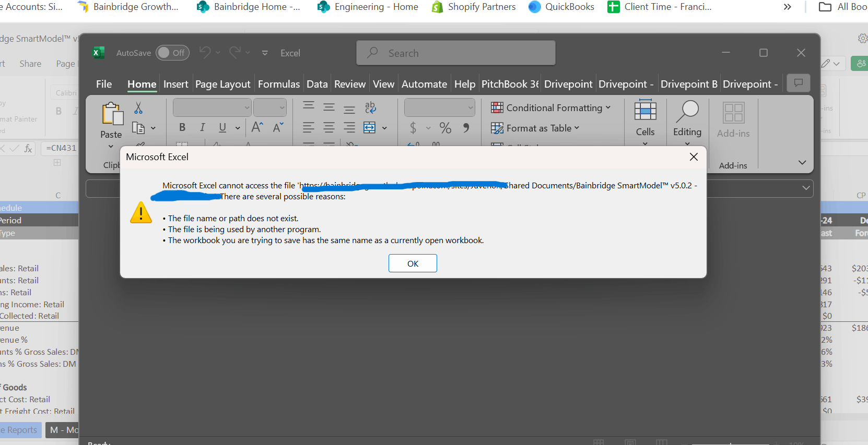Open Shopify Partners bookmark
Image resolution: width=868 pixels, height=445 pixels.
[x=474, y=7]
